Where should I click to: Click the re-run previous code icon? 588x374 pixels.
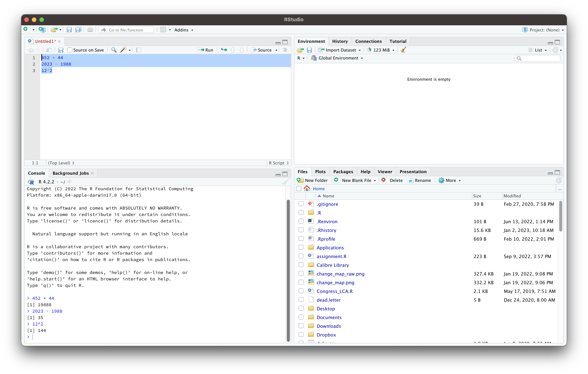coord(223,50)
